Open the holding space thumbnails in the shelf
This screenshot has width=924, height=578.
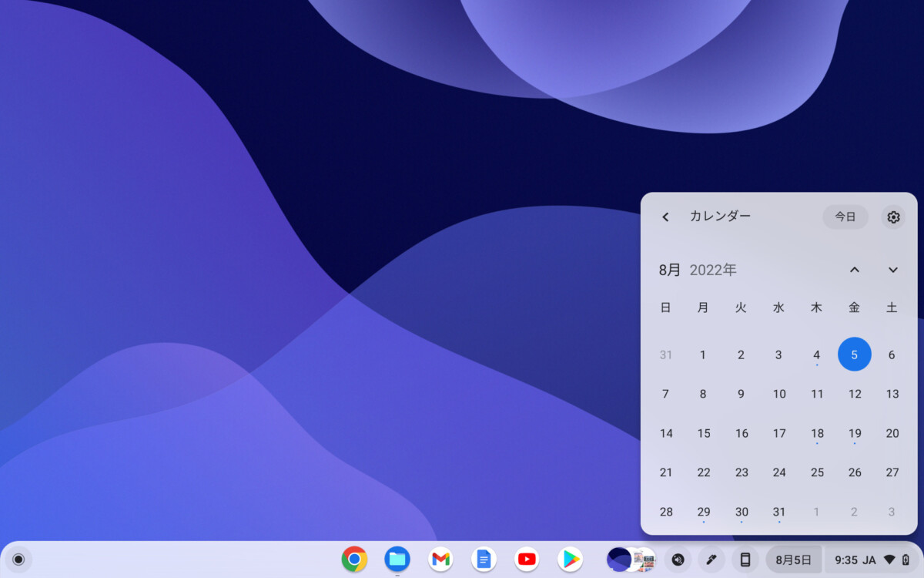point(631,559)
